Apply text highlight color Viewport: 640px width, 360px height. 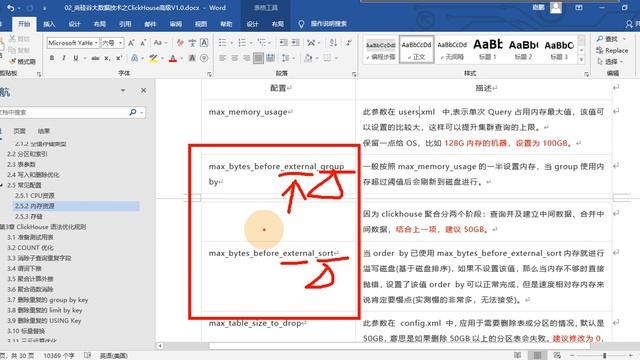[153, 58]
